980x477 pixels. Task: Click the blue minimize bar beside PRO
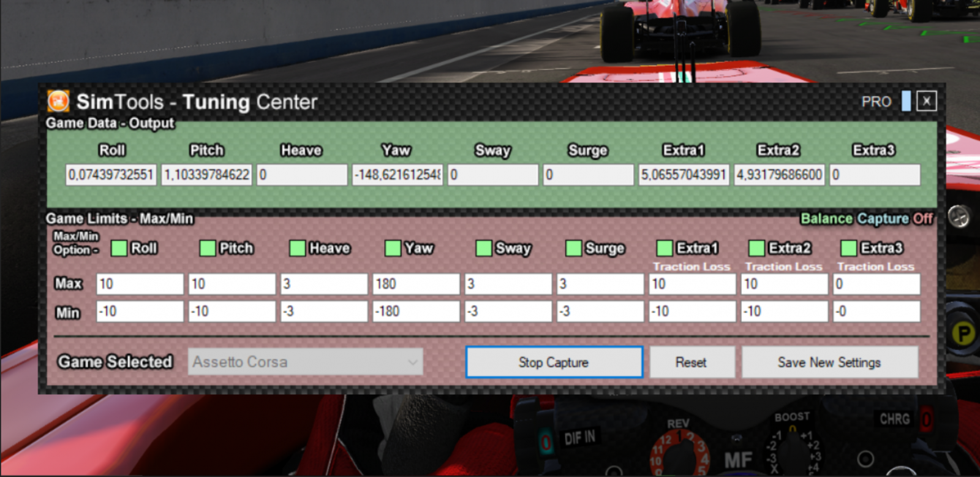point(906,101)
